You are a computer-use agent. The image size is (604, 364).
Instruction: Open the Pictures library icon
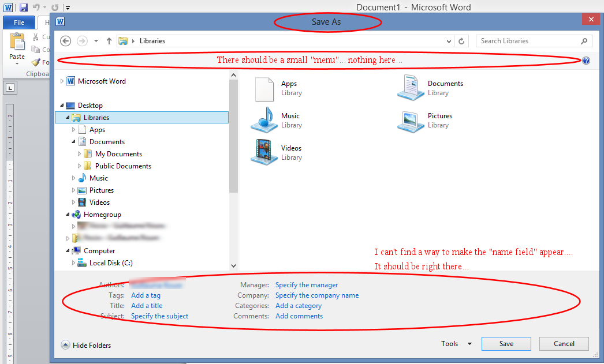411,122
